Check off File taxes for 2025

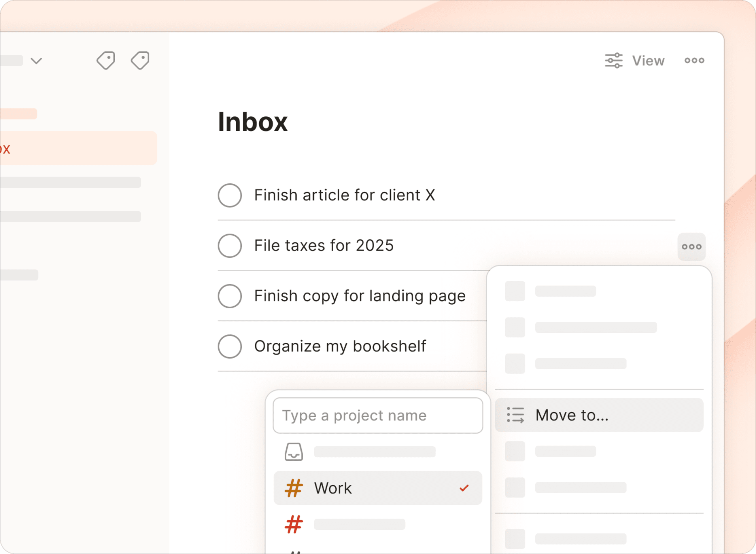[230, 246]
